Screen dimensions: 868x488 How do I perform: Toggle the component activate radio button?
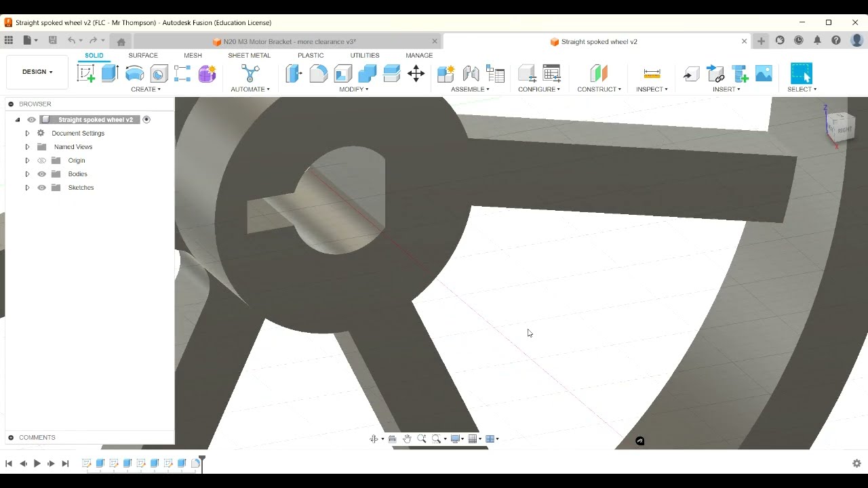(x=146, y=119)
